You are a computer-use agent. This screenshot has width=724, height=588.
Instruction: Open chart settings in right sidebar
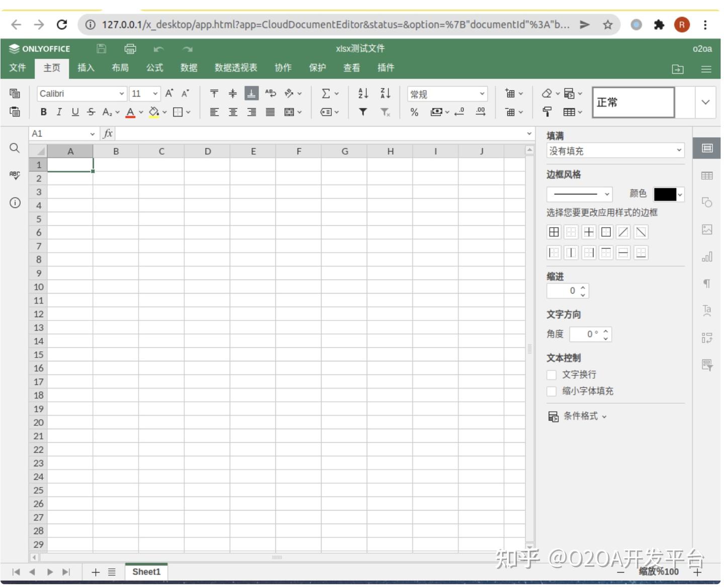707,257
